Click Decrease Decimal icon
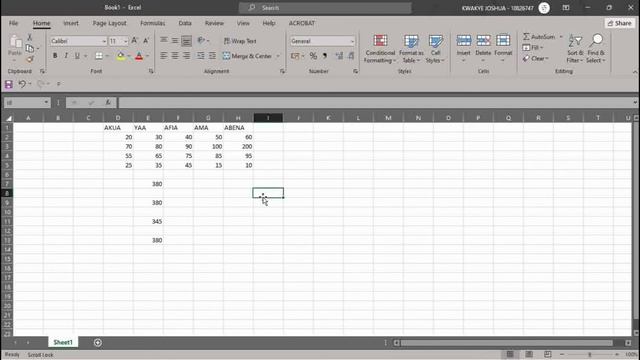This screenshot has height=360, width=640. (x=351, y=56)
